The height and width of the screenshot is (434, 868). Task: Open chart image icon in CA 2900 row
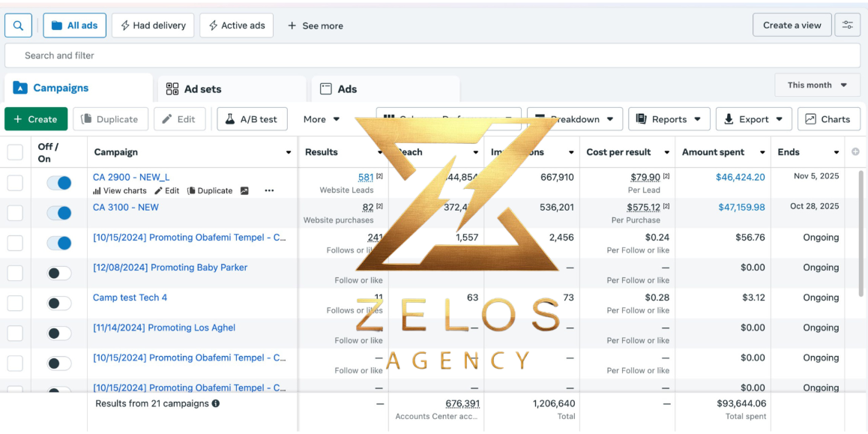click(x=244, y=190)
